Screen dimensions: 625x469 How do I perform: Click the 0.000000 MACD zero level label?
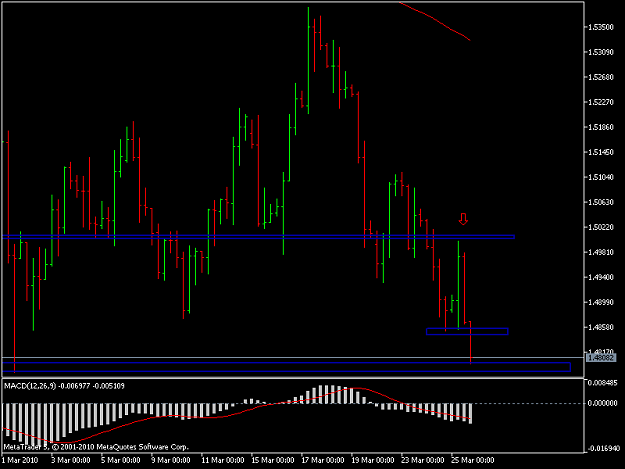point(603,403)
